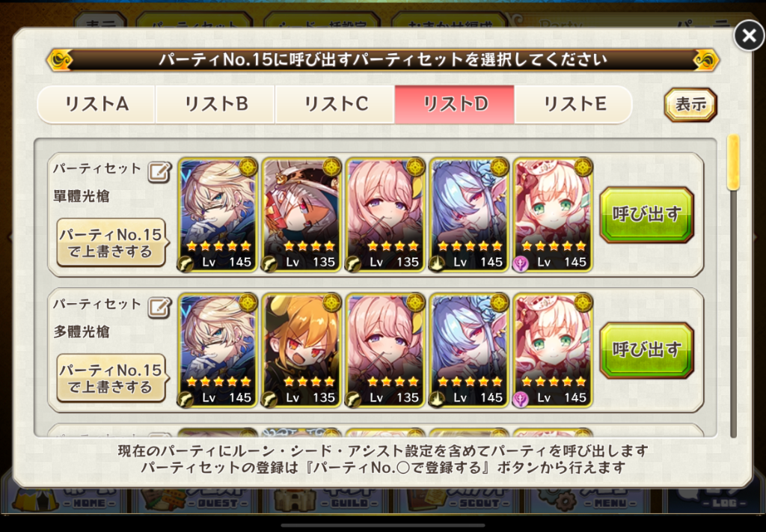Screen dimensions: 766x532
Task: Select pink-haired violin character in second set
Action: 385,350
